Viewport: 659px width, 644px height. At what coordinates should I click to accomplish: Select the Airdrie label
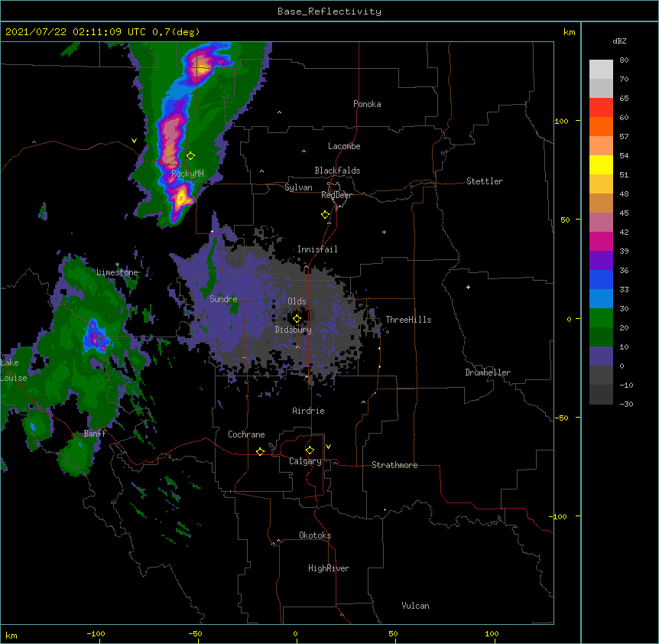click(309, 411)
